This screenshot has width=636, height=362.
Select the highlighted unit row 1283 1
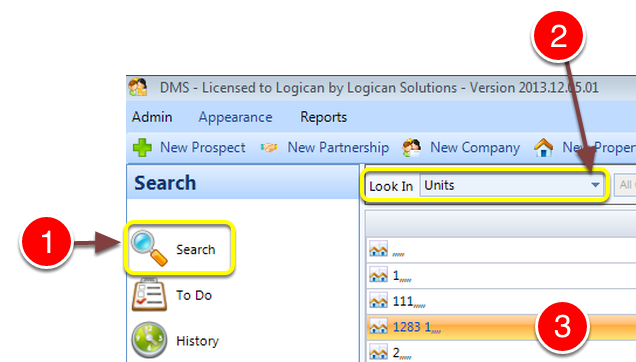pos(501,327)
